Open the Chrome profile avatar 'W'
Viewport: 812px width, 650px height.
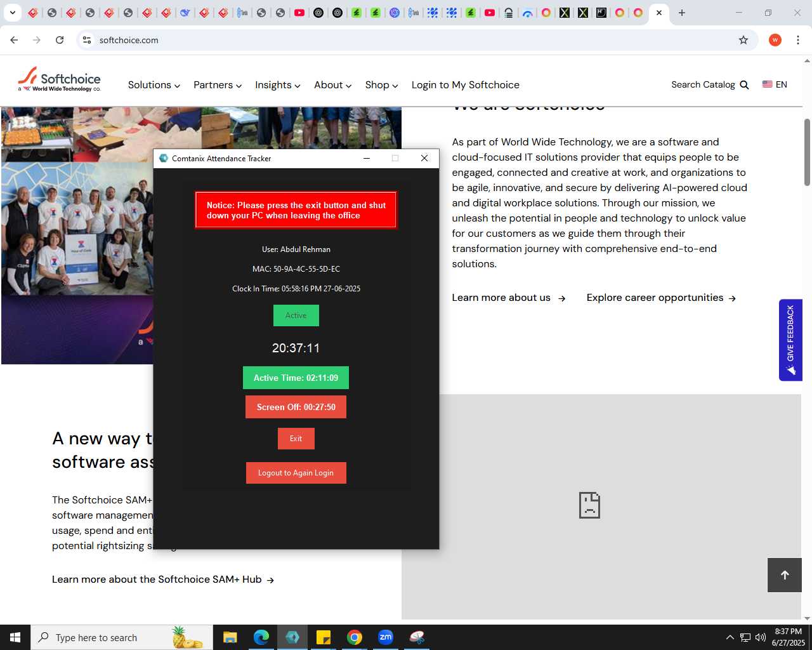pos(775,40)
